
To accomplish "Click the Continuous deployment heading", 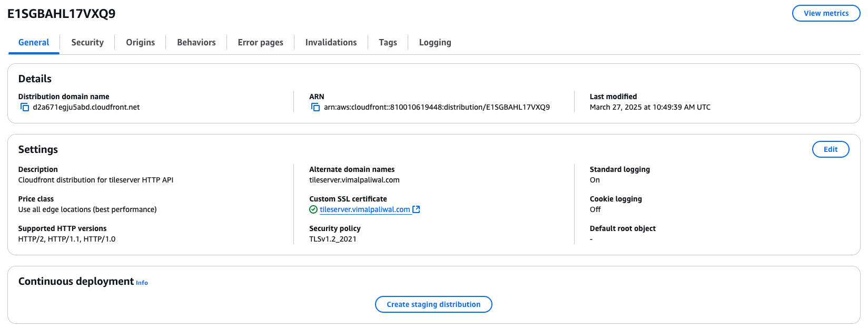I will (76, 281).
